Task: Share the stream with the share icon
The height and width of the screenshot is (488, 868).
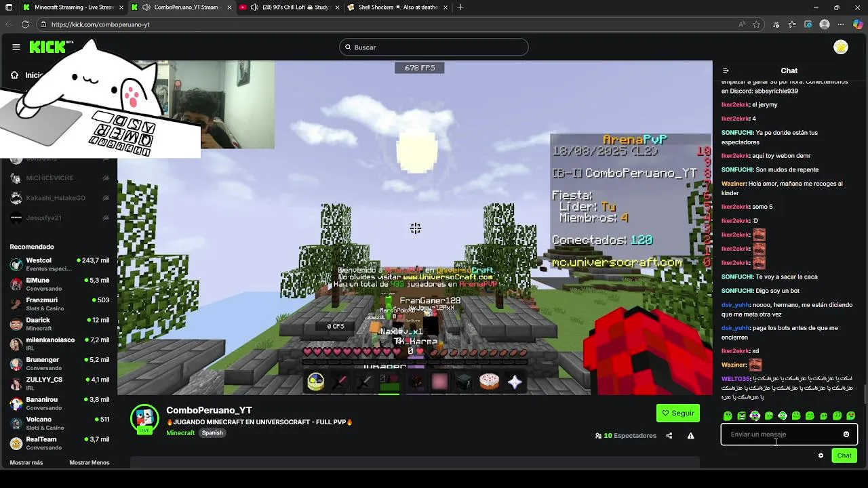Action: point(669,436)
